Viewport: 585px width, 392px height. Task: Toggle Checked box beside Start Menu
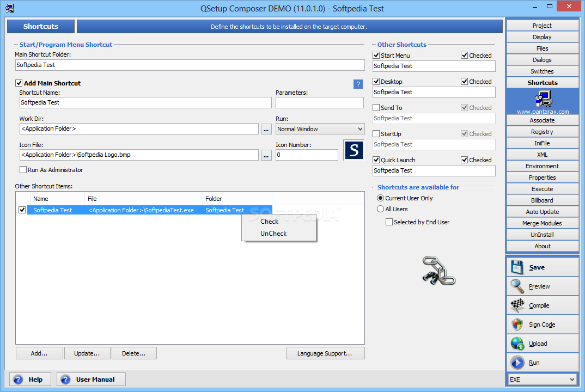[464, 55]
